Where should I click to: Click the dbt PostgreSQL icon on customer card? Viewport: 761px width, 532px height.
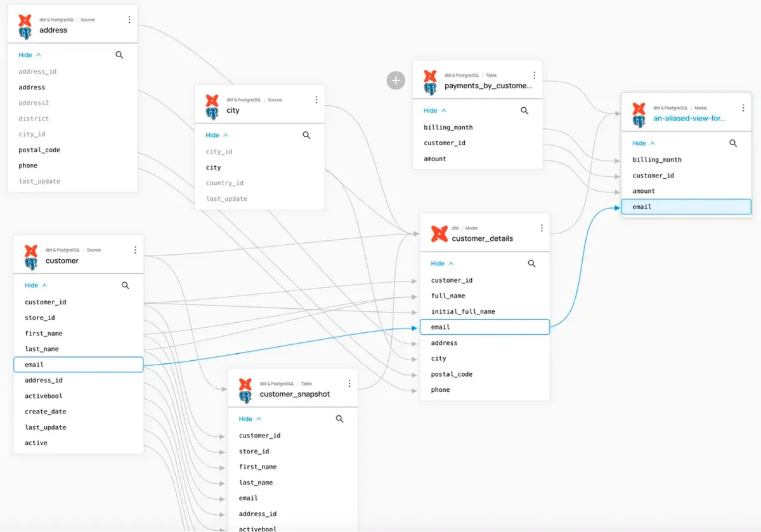pyautogui.click(x=31, y=257)
